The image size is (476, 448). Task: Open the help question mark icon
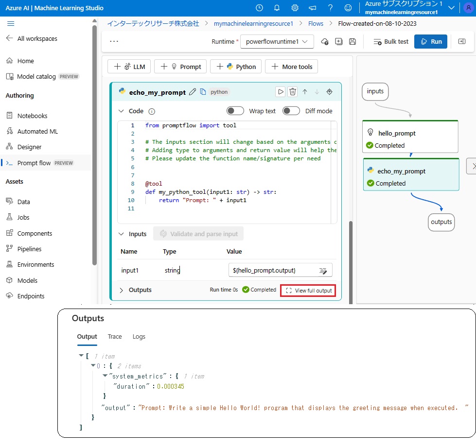[x=330, y=8]
